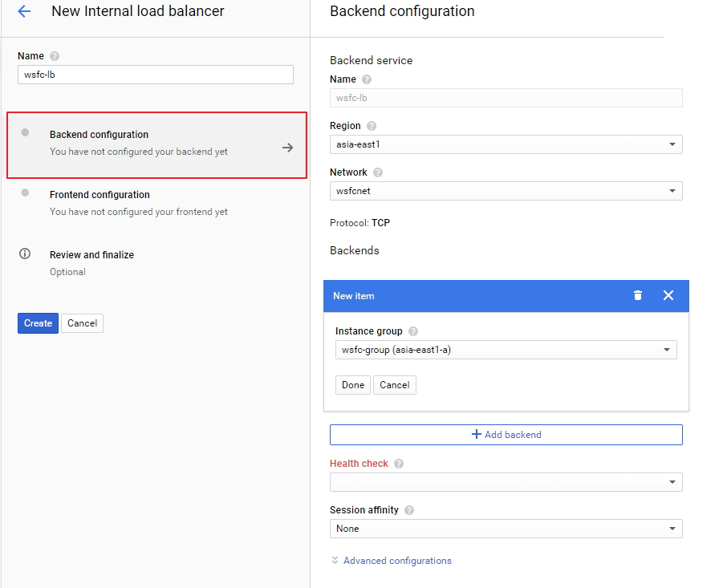Click Review and finalize info icon
Screen dimensions: 727x588
[25, 254]
